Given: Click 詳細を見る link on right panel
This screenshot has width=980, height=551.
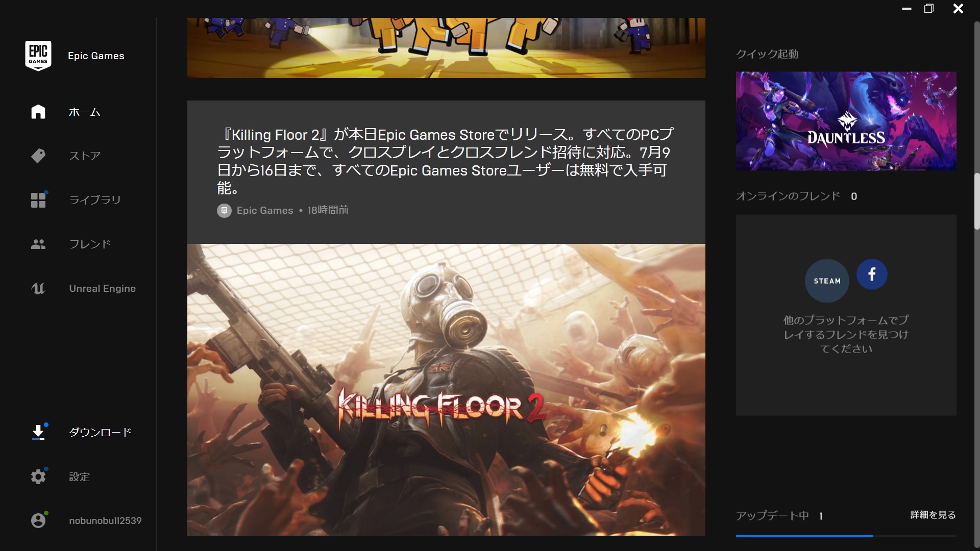Looking at the screenshot, I should (x=934, y=515).
